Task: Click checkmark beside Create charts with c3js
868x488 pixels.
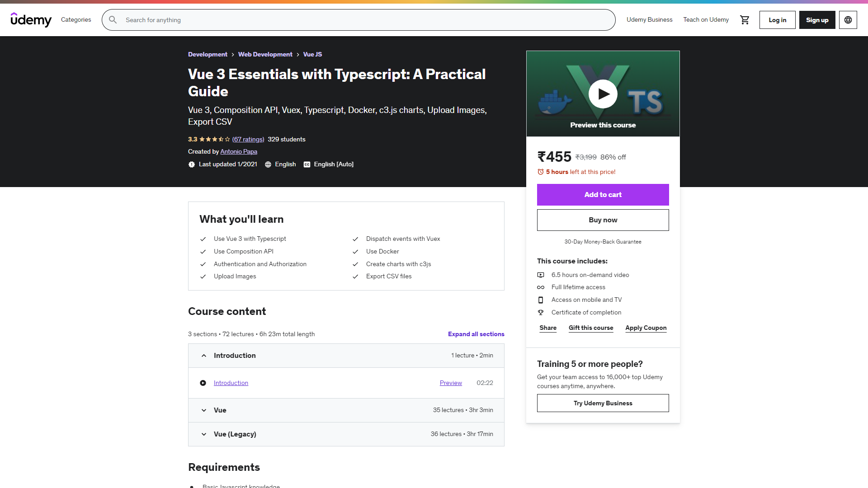Action: pos(355,264)
